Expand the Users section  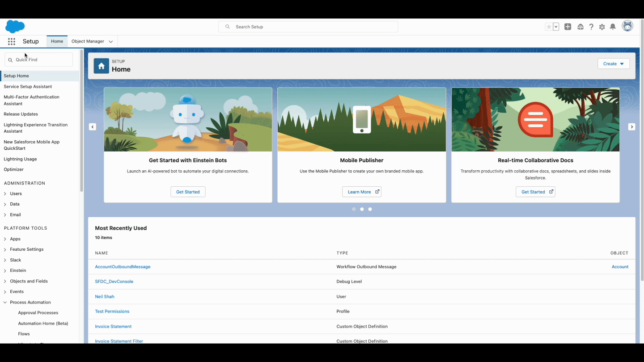pos(16,193)
